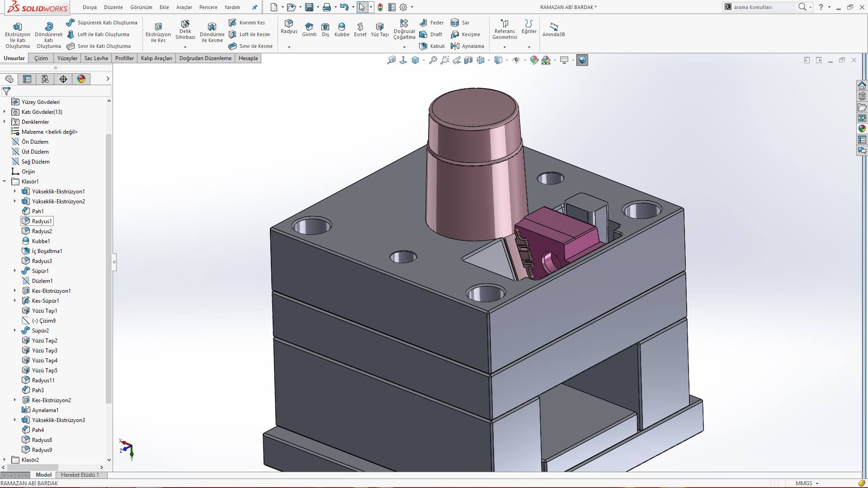Click the Help question mark button
The height and width of the screenshot is (488, 868).
[821, 7]
